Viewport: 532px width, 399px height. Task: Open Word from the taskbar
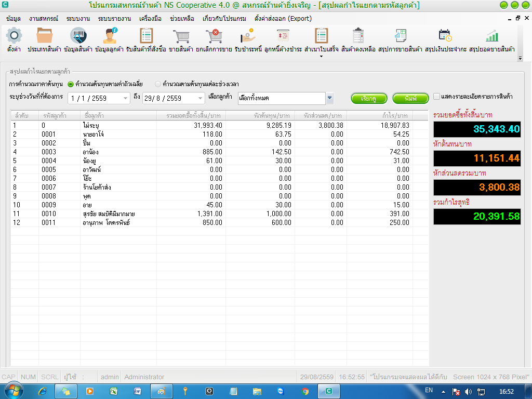pyautogui.click(x=137, y=391)
